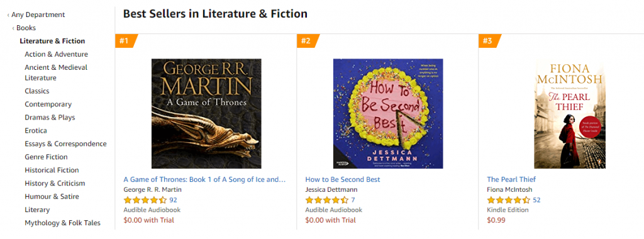
Task: View the 92 reviews for Game of Thrones
Action: point(173,201)
